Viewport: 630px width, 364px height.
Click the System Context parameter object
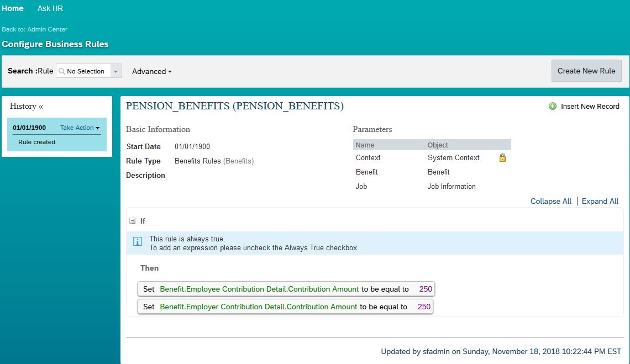coord(453,158)
